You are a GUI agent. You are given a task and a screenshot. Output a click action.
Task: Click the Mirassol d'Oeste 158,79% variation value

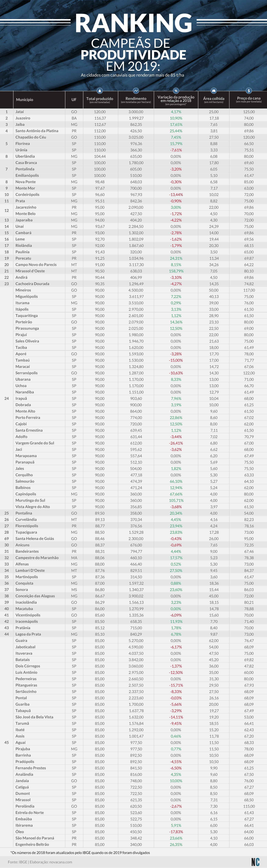(176, 271)
